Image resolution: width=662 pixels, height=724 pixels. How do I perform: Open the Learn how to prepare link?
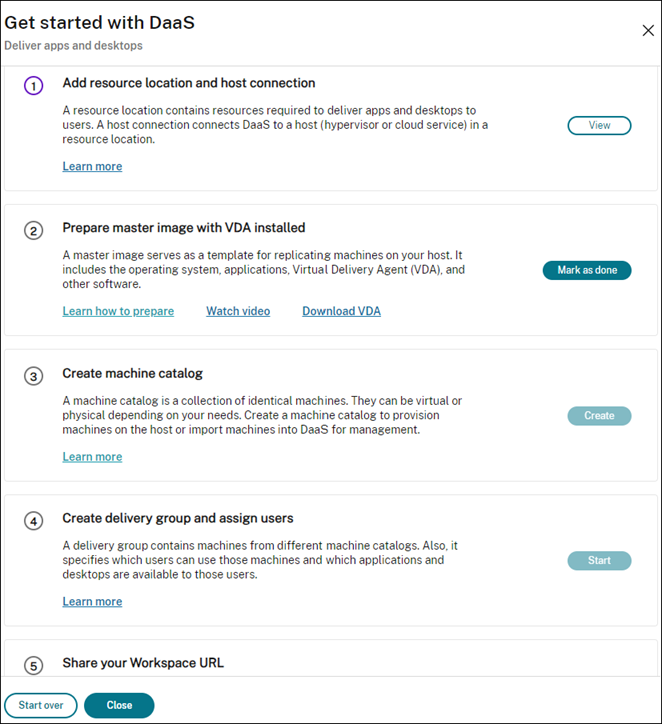(x=118, y=312)
